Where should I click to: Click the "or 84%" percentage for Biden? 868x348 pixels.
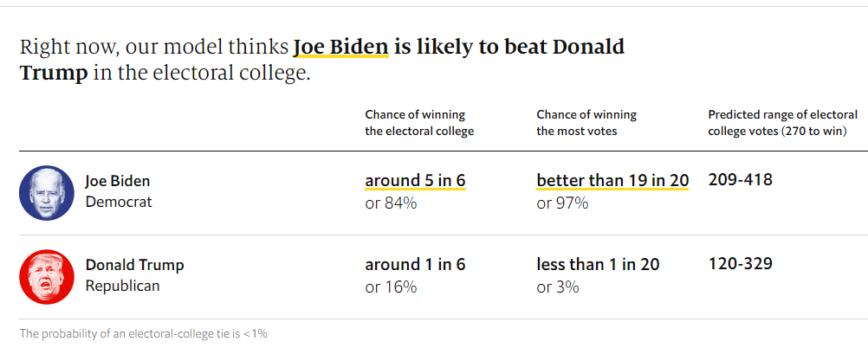tap(391, 203)
